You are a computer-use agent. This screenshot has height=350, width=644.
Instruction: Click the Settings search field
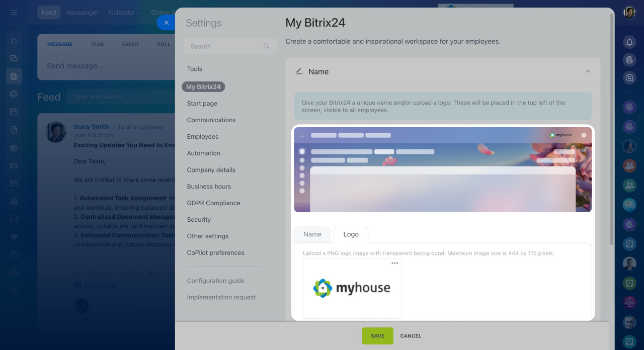tap(230, 46)
